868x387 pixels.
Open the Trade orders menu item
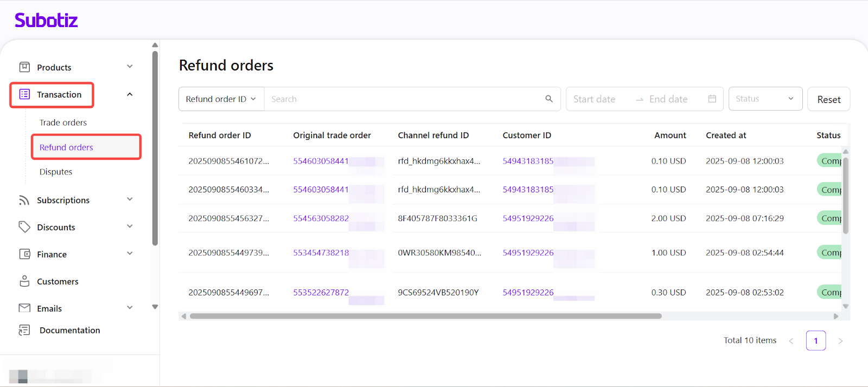point(63,122)
